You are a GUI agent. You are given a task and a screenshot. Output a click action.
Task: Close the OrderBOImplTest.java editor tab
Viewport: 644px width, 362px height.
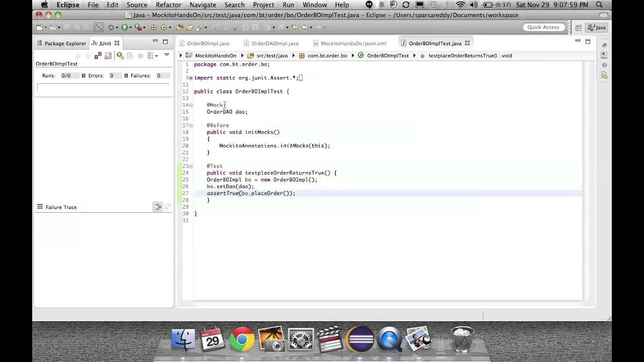click(467, 43)
